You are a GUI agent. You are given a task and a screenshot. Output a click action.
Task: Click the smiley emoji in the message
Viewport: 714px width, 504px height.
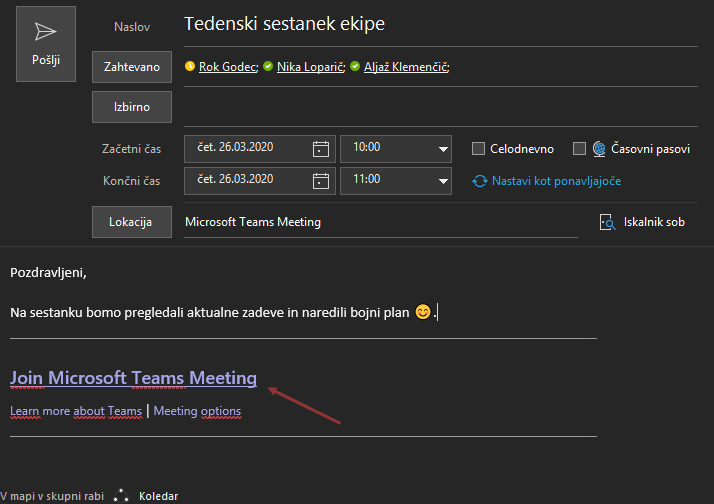point(423,312)
